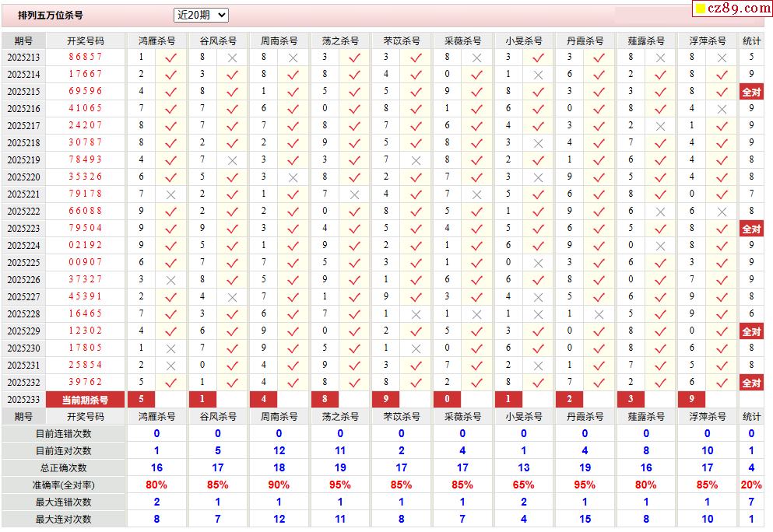Click the current issue 2025233
The image size is (773, 532).
[x=23, y=400]
